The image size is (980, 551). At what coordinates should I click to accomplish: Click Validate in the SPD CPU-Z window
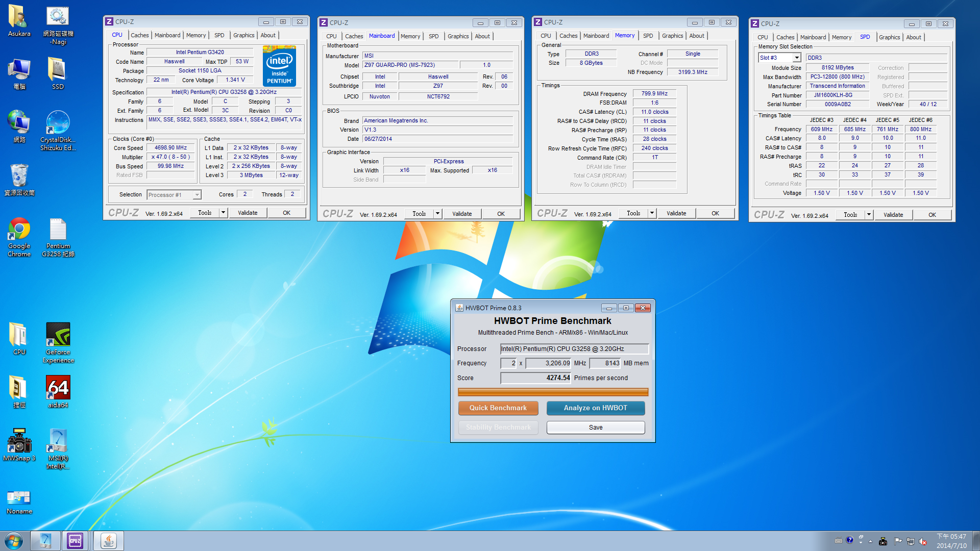893,215
